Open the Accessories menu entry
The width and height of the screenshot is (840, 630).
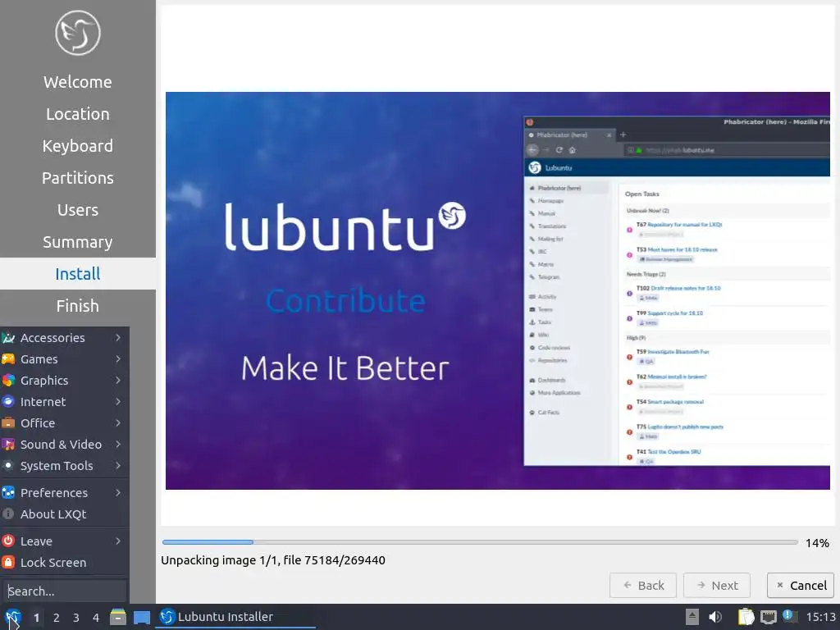tap(64, 337)
